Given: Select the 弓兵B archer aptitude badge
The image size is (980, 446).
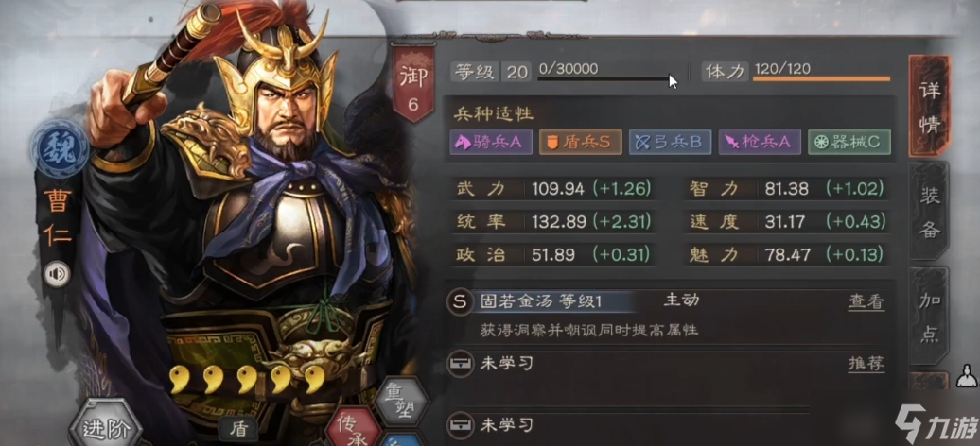Looking at the screenshot, I should (x=670, y=143).
